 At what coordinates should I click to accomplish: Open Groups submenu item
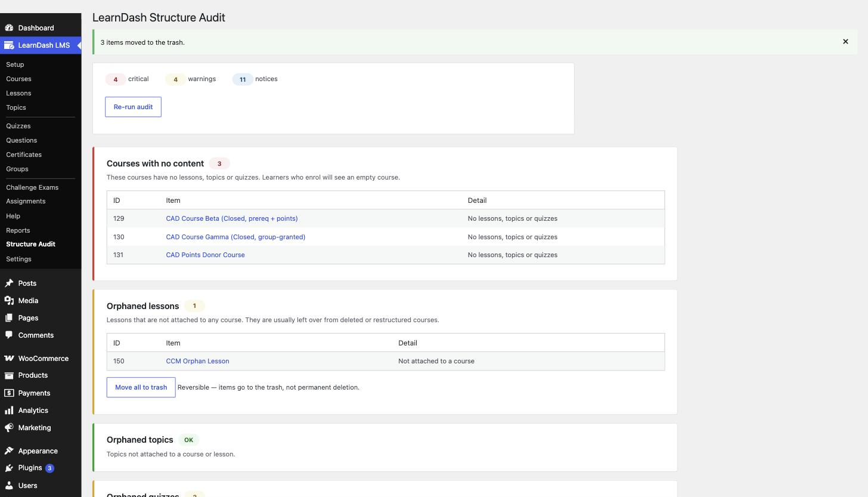pos(17,169)
